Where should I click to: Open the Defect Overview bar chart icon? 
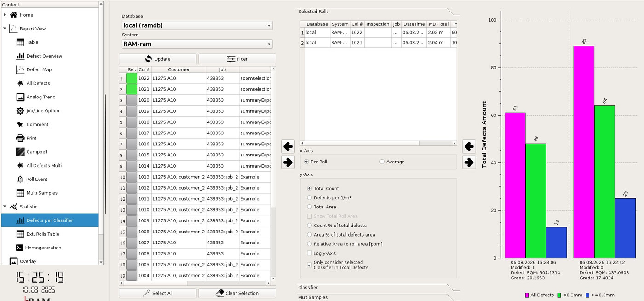(x=20, y=56)
